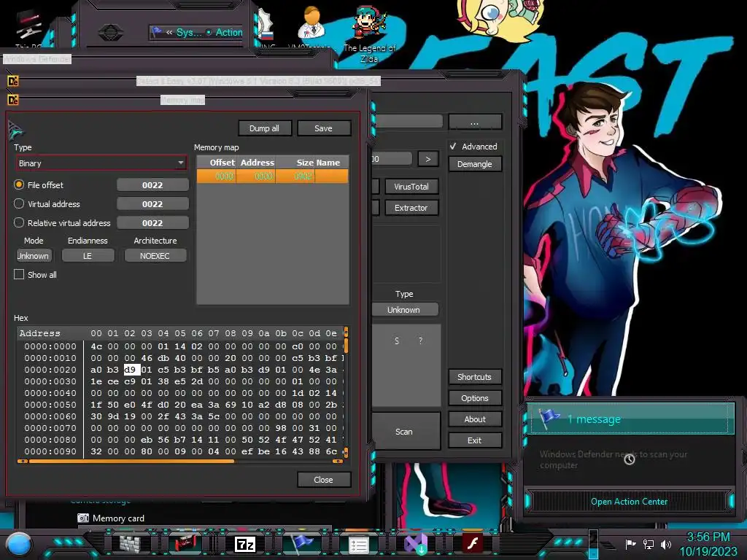Open the Visual Studio Installer taskbar icon
This screenshot has width=747, height=560.
pyautogui.click(x=415, y=544)
